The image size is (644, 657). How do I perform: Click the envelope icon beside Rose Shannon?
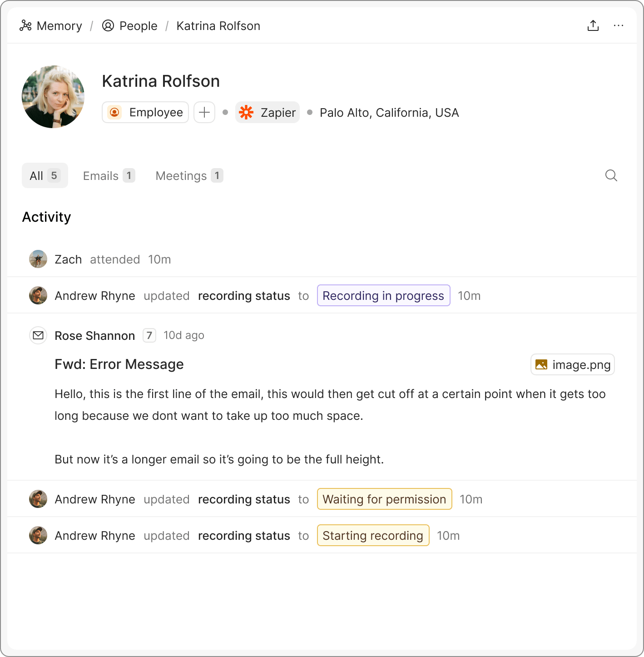[38, 335]
